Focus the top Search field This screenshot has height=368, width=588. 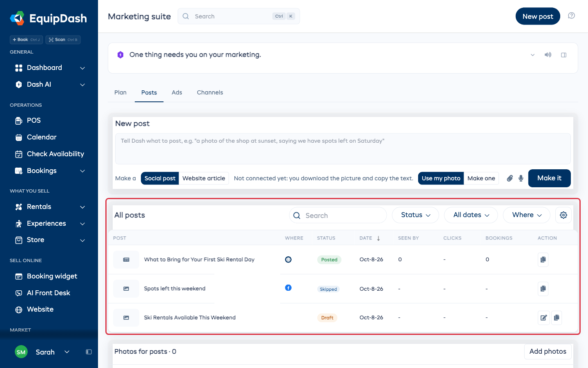tap(239, 16)
